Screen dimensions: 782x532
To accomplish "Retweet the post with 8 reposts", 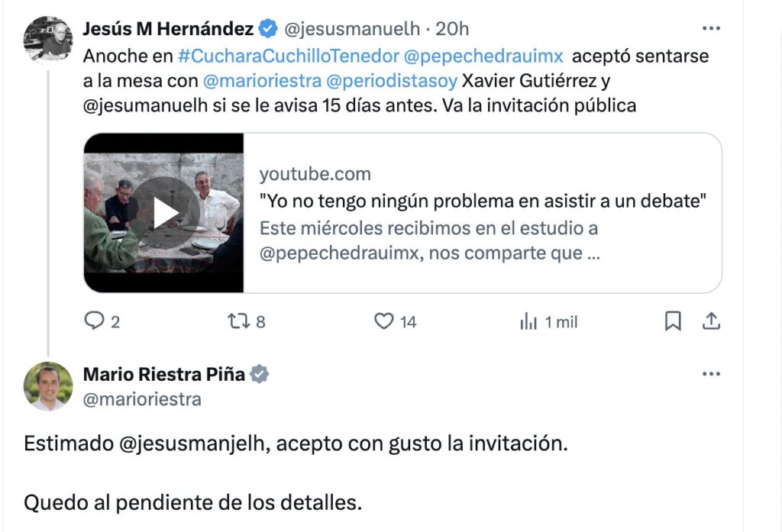I will tap(238, 321).
